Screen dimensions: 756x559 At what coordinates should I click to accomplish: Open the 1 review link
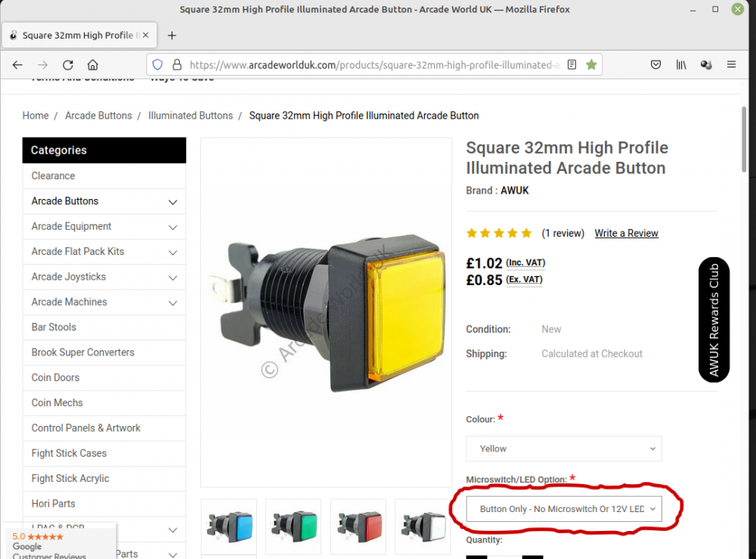(562, 234)
